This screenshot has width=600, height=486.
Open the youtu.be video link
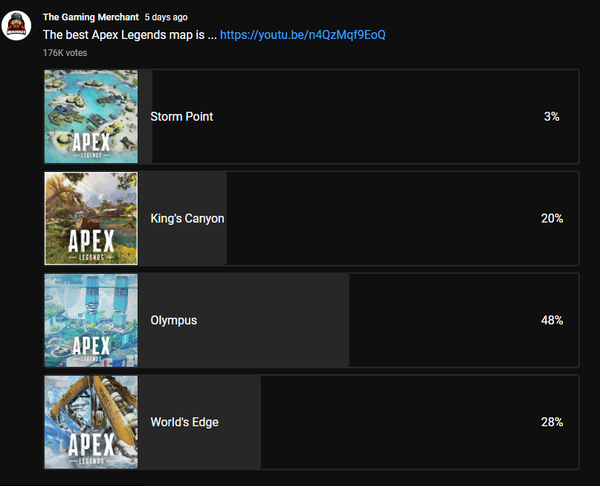(303, 35)
